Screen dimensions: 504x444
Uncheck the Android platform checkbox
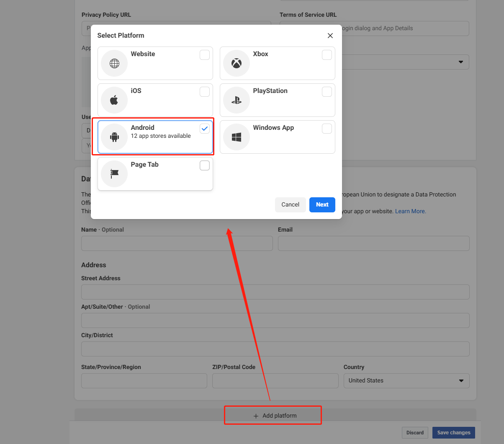[205, 129]
